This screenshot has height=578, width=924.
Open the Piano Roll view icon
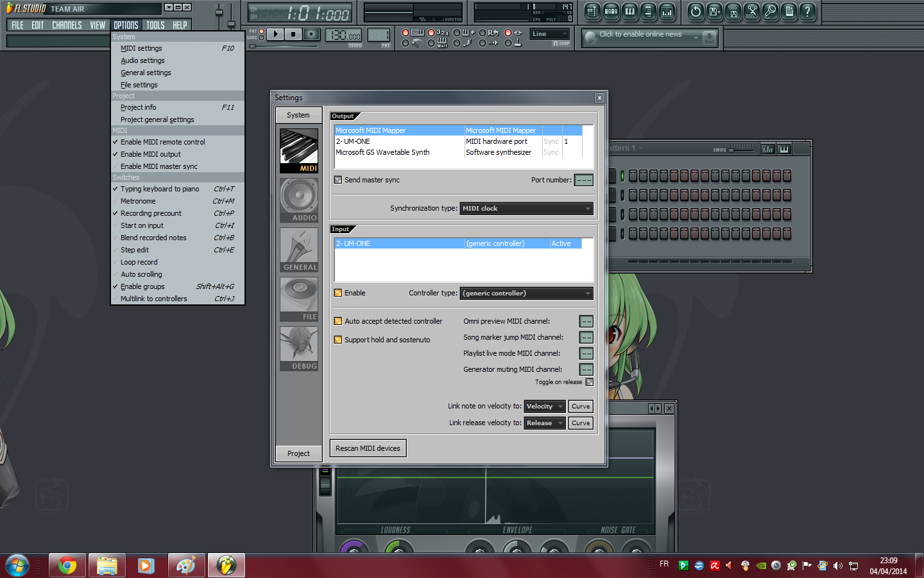tap(630, 11)
